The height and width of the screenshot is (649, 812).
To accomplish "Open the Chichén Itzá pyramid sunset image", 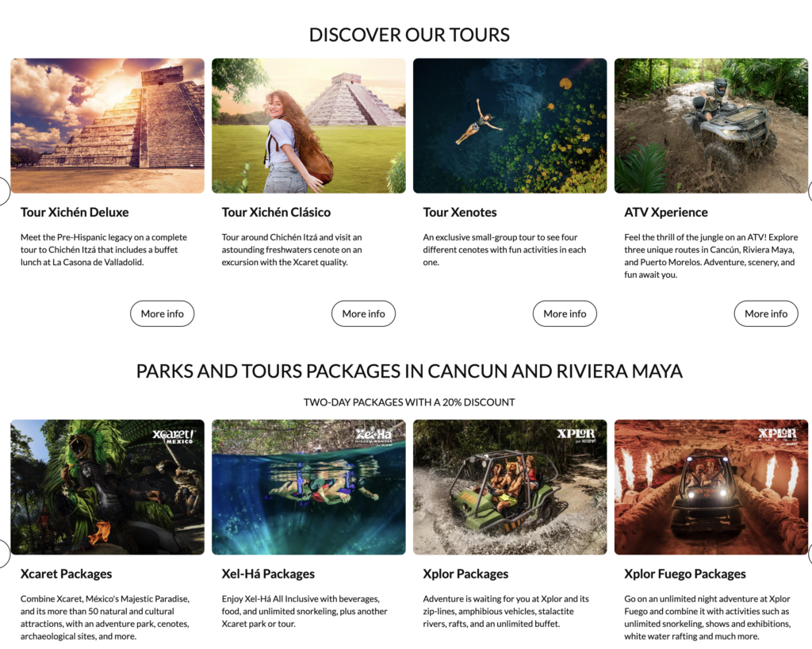I will 108,126.
